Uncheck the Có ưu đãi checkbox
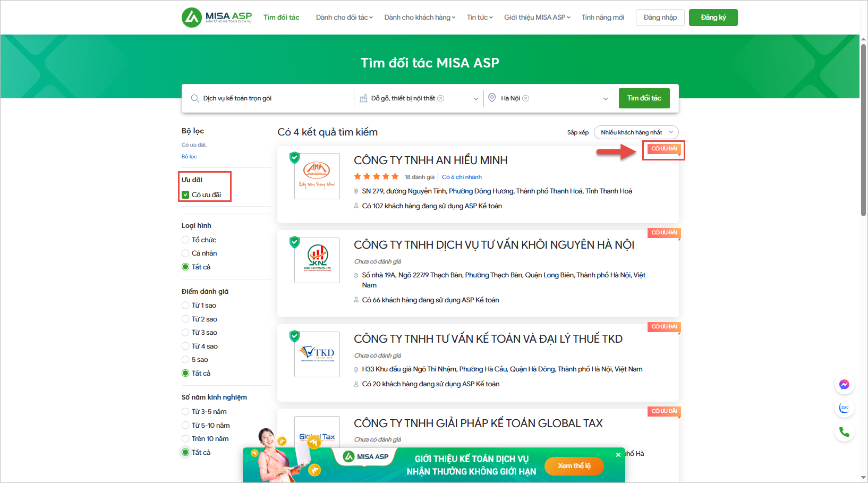This screenshot has width=868, height=483. click(x=185, y=195)
